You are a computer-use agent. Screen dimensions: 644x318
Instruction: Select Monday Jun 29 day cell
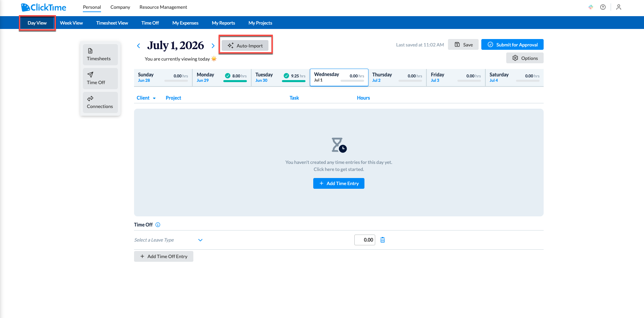coord(222,77)
